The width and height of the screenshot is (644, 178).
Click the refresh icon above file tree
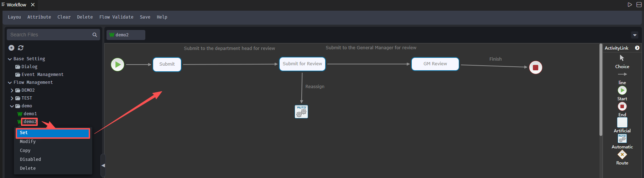[x=21, y=48]
